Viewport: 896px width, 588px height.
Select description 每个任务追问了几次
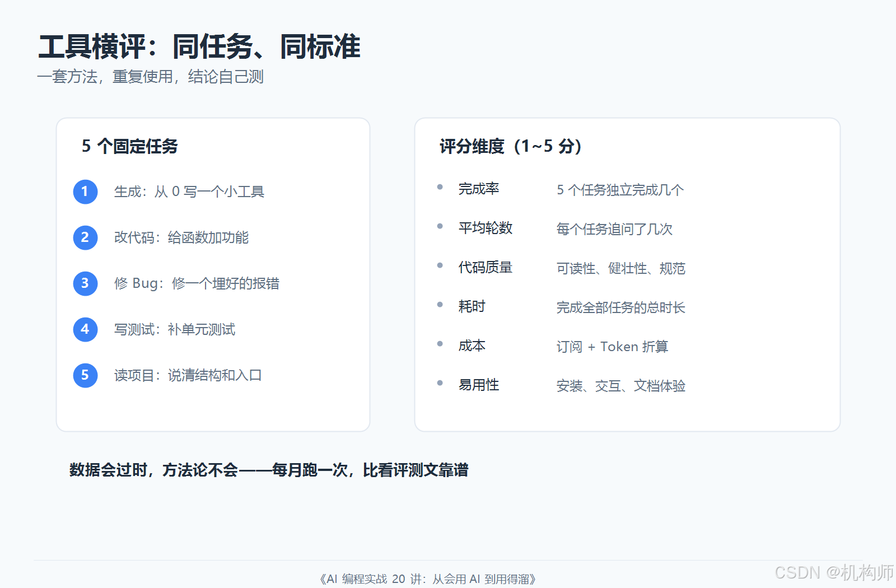click(614, 230)
